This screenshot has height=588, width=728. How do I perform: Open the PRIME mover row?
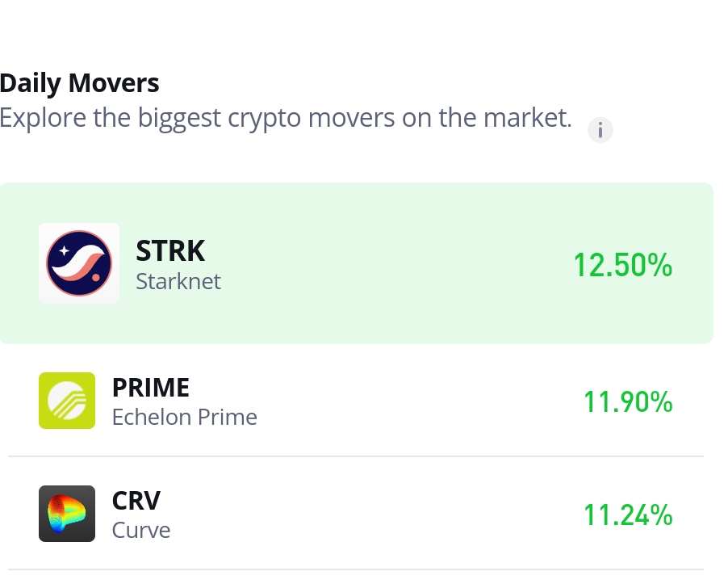356,401
